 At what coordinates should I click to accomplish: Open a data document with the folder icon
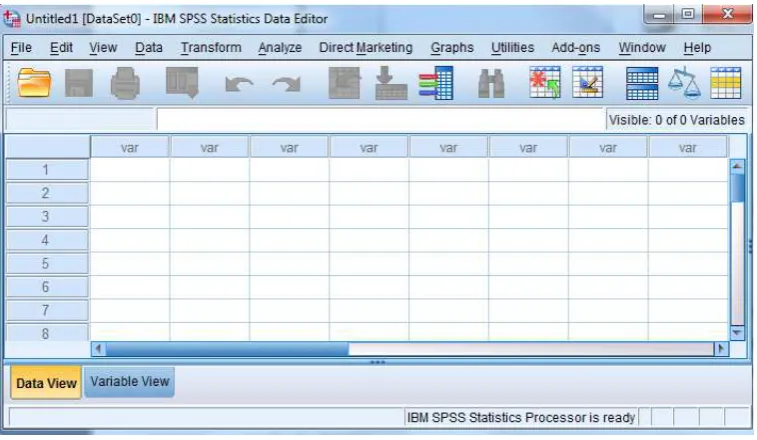click(x=34, y=83)
